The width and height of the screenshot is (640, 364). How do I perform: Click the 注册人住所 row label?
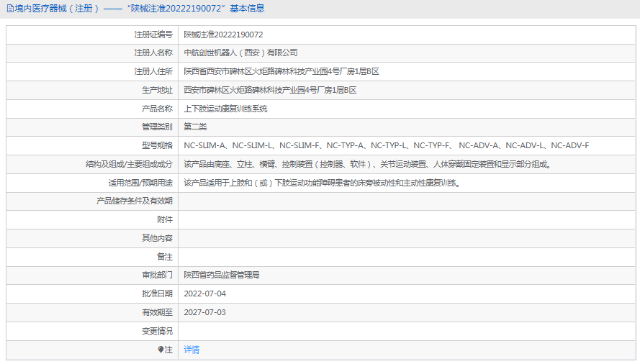click(153, 71)
